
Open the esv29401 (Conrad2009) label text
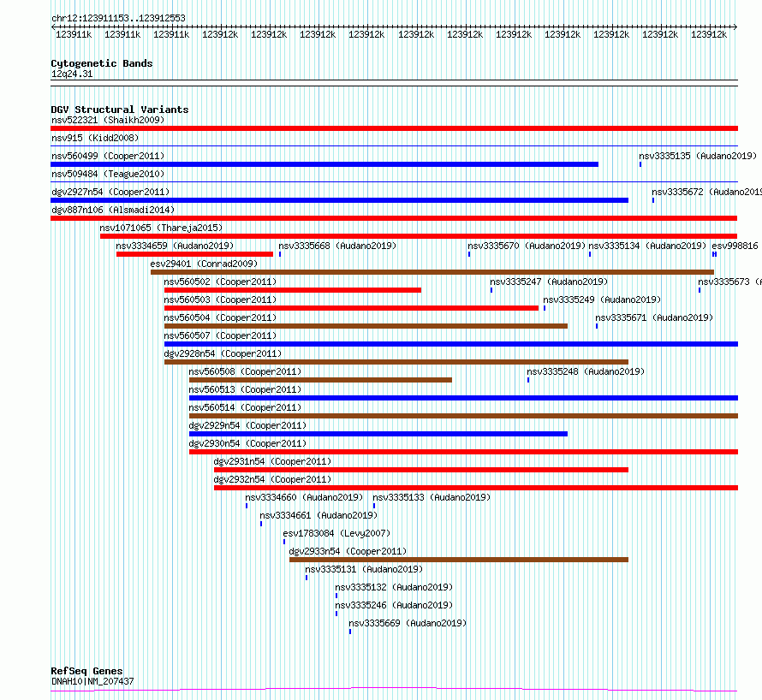click(x=204, y=264)
